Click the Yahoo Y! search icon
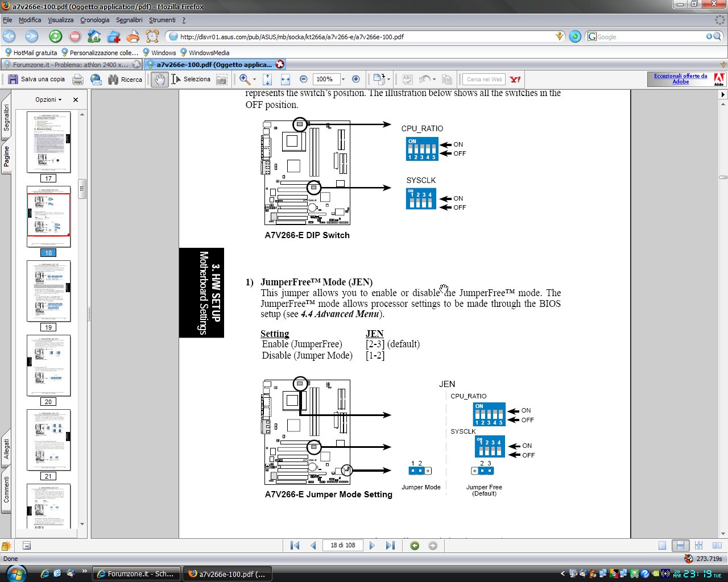 (x=515, y=80)
